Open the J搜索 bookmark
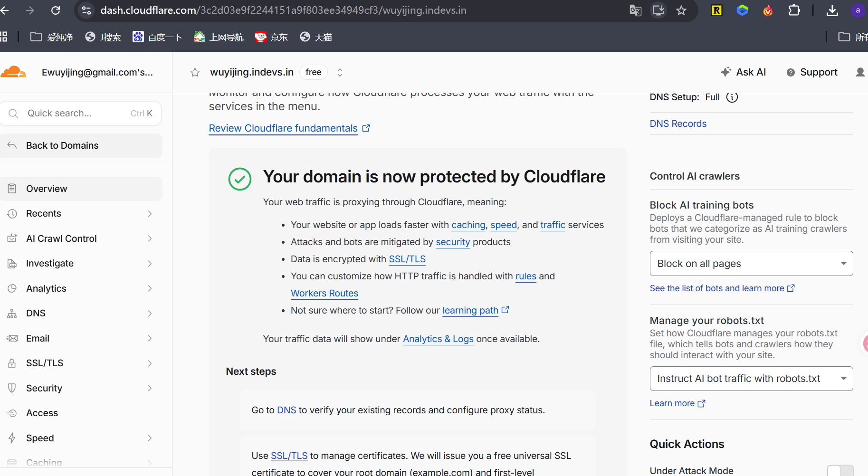This screenshot has width=868, height=476. [103, 37]
